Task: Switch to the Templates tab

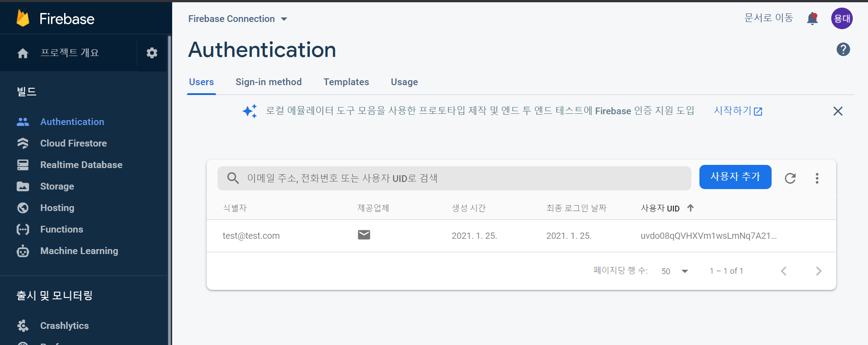Action: pos(346,82)
